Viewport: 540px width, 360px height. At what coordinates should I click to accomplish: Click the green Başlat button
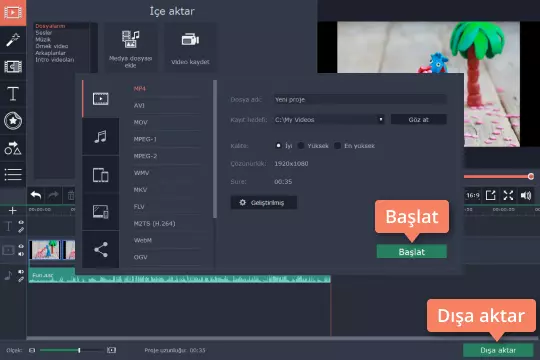(412, 252)
